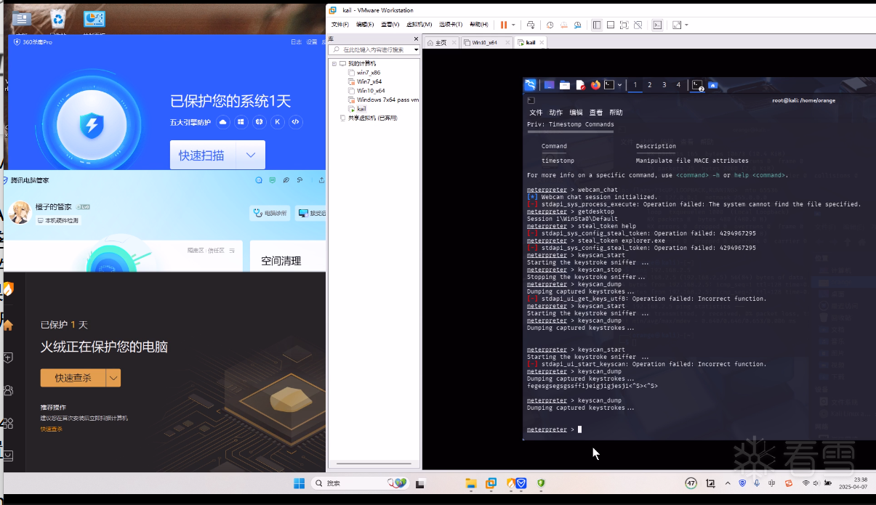Toggle the K engine protection icon in 360
876x505 pixels.
click(277, 122)
